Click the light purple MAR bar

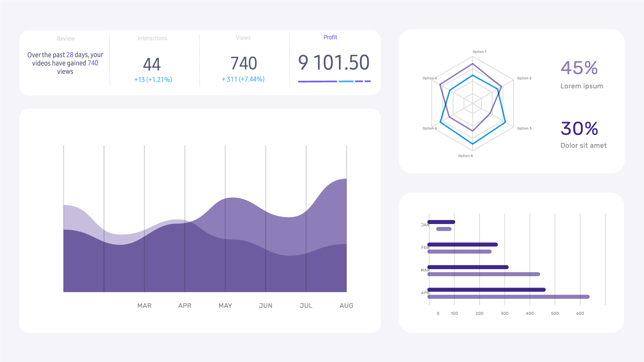click(x=484, y=274)
